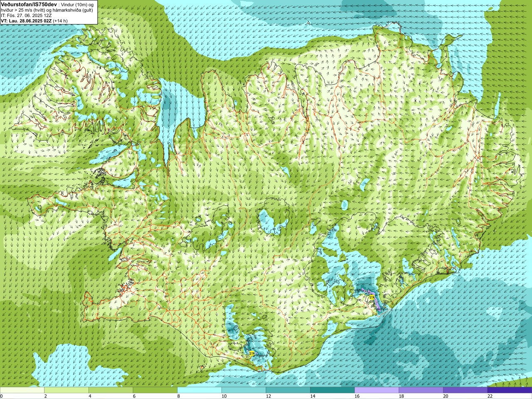Pick the dark indigo above-22 m/s swatch
The width and height of the screenshot is (532, 399).
510,390
